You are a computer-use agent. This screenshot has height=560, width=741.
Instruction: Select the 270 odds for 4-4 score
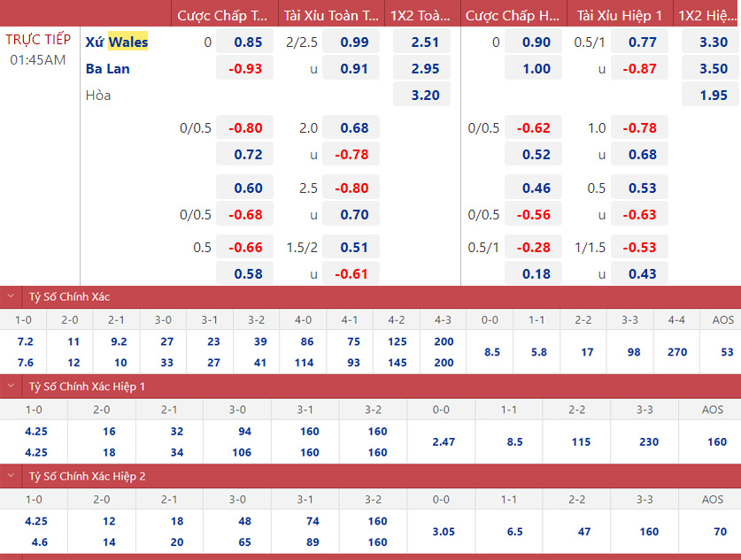click(x=676, y=352)
